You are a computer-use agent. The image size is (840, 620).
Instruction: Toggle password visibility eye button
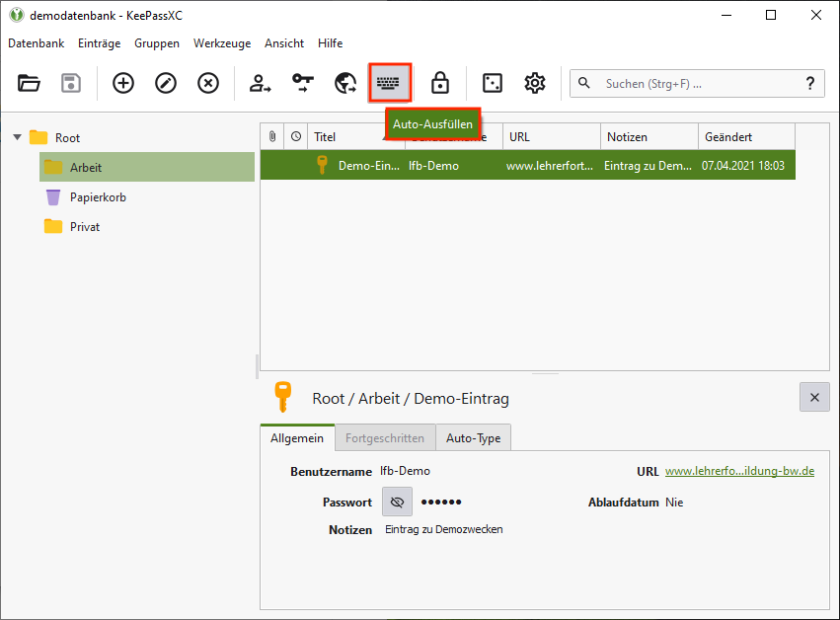pos(397,502)
